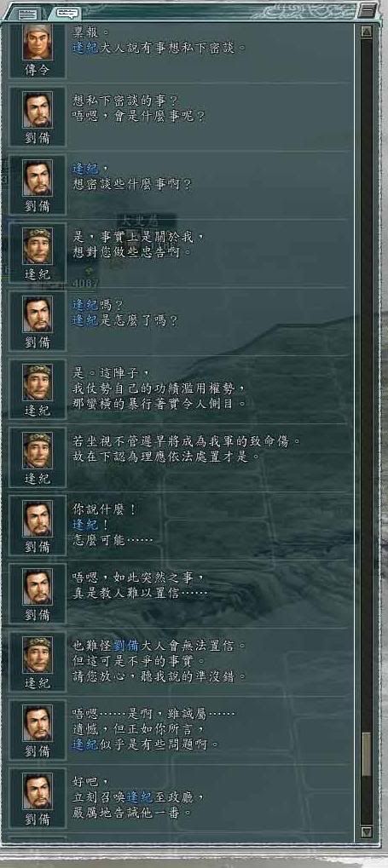Click the scrollbar down arrow
Viewport: 388px width, 868px height.
pos(367,831)
